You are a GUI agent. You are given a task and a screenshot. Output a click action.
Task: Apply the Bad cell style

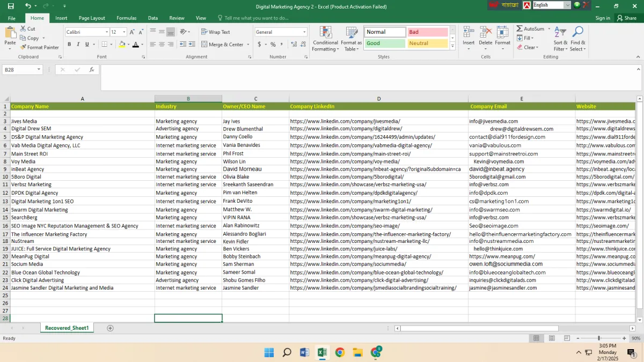click(x=427, y=32)
